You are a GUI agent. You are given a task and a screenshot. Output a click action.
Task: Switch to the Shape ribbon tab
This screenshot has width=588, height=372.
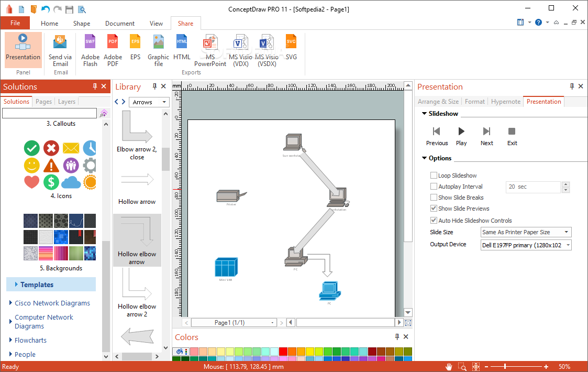pyautogui.click(x=81, y=23)
